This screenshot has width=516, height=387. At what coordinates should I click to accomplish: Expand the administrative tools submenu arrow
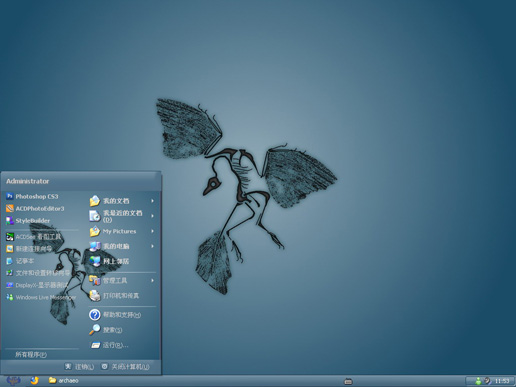tap(152, 281)
